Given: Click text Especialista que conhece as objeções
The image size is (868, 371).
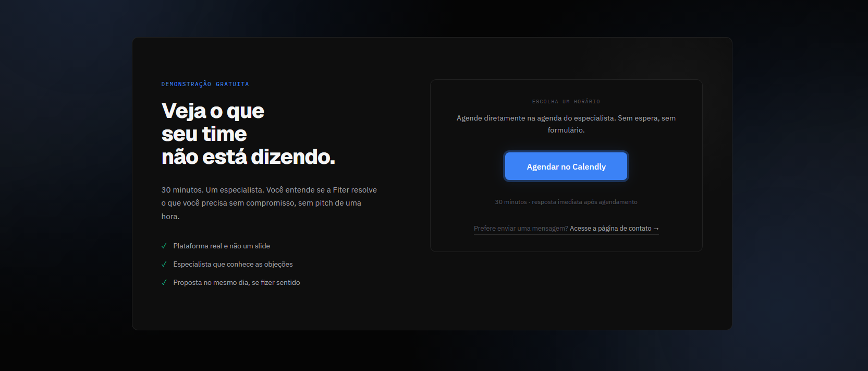Looking at the screenshot, I should [233, 264].
